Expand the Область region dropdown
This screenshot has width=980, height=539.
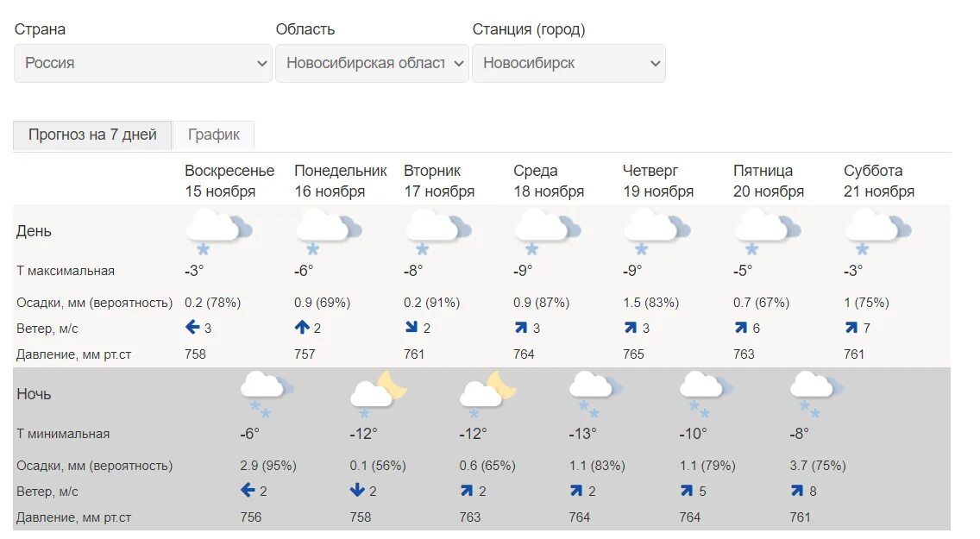pos(372,63)
